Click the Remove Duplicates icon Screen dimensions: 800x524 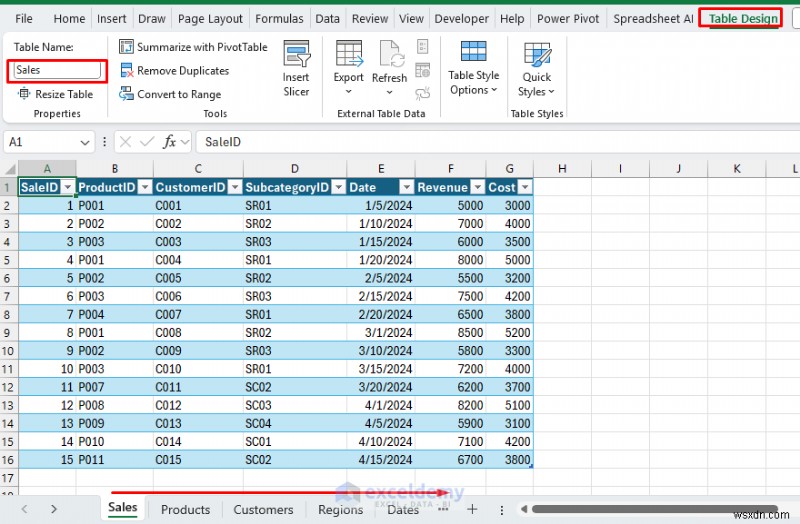coord(126,70)
